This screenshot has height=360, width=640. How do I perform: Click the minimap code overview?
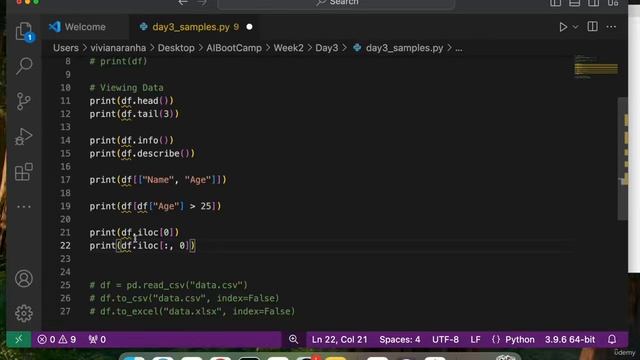[x=596, y=67]
